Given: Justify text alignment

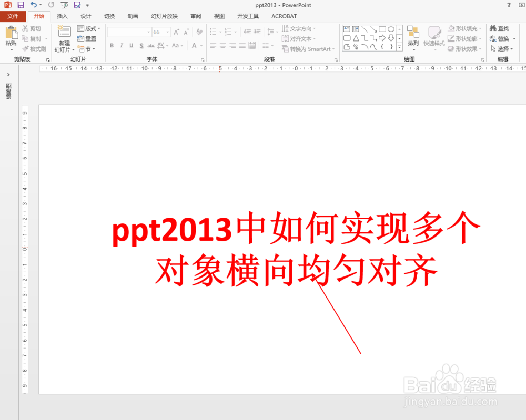Looking at the screenshot, I should tap(242, 46).
